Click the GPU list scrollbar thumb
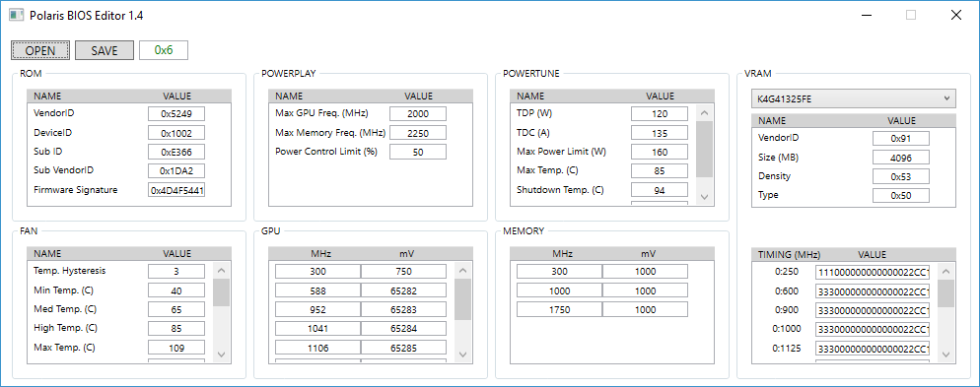Viewport: 980px width, 387px height. click(x=462, y=299)
